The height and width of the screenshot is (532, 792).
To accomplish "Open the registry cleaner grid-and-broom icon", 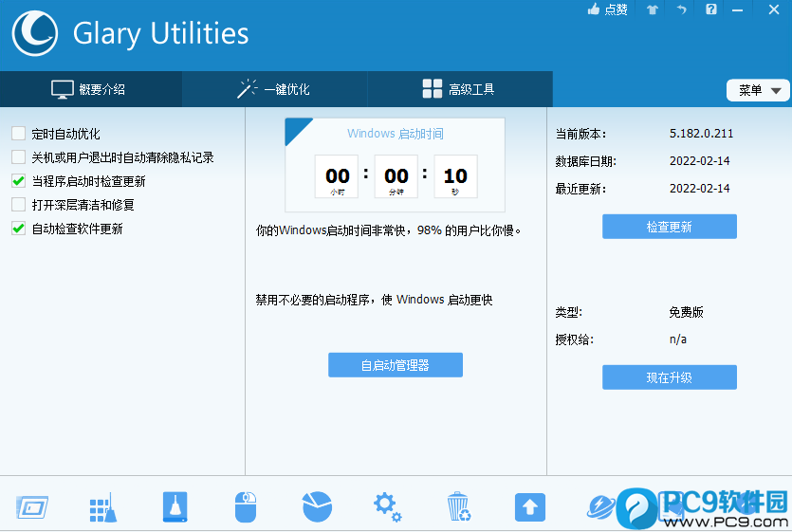I will [103, 507].
